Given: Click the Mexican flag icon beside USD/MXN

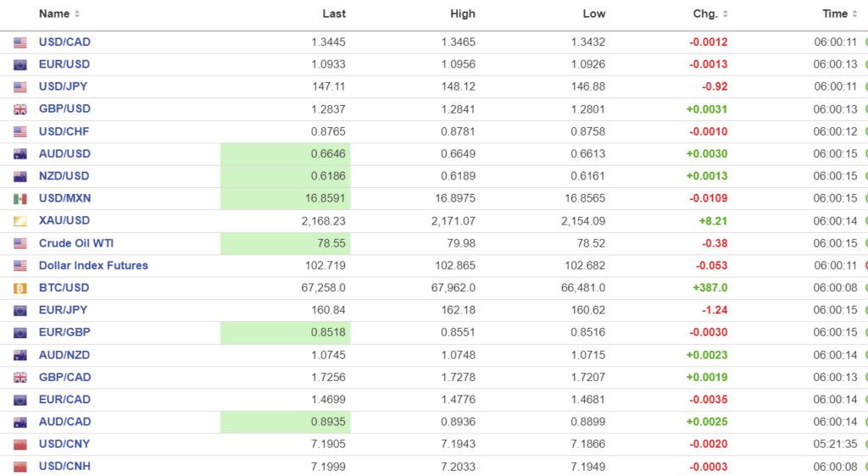Looking at the screenshot, I should click(20, 199).
